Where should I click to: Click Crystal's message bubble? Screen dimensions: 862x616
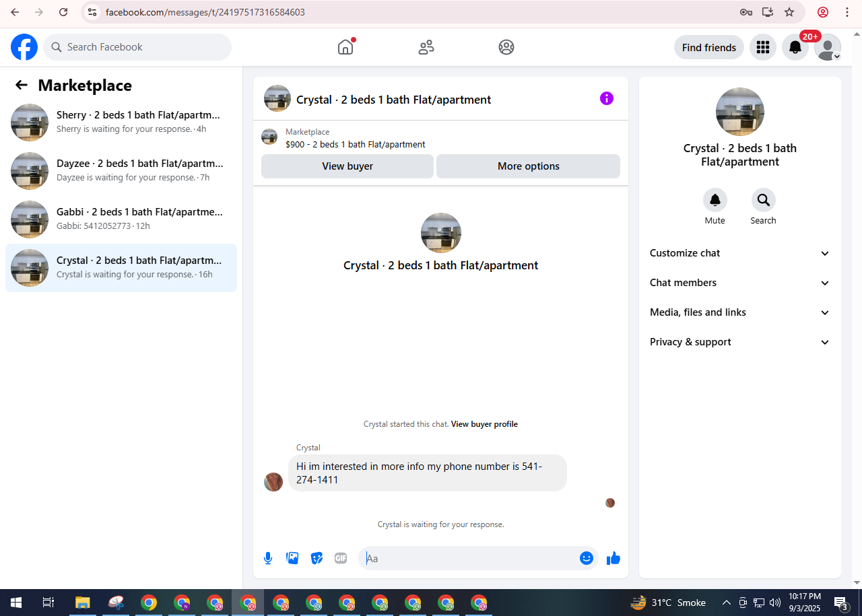[x=428, y=473]
